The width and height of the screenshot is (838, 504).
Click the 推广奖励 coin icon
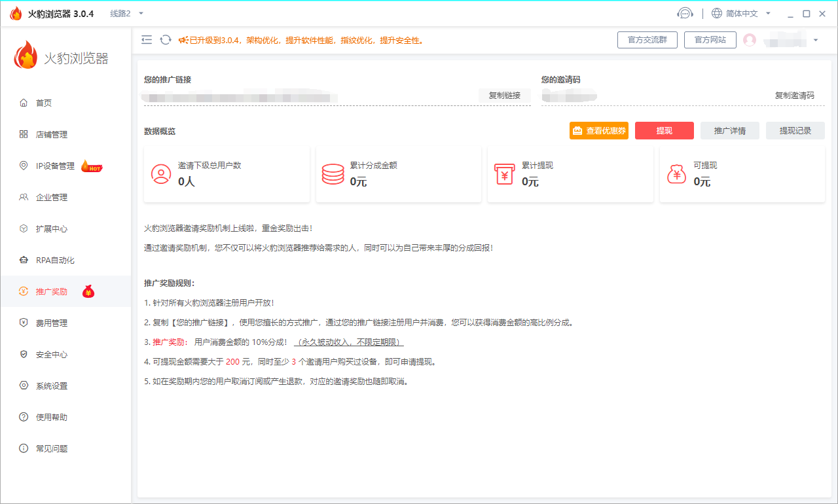[x=24, y=291]
